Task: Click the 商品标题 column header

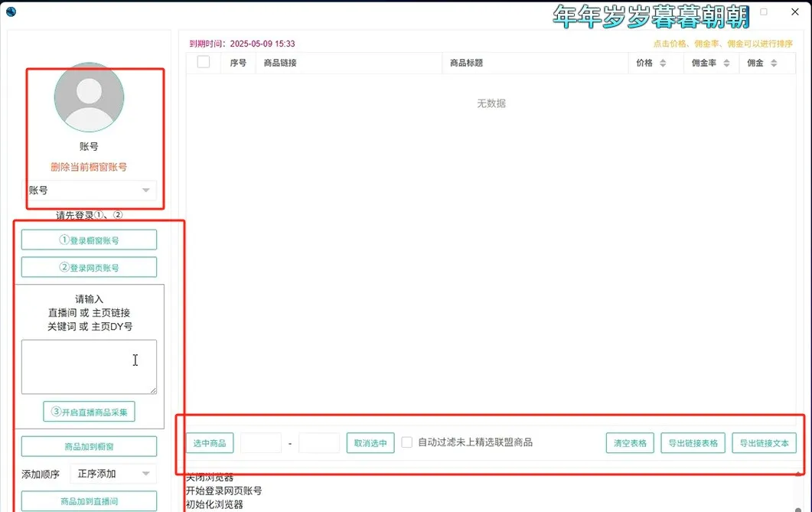Action: coord(467,64)
